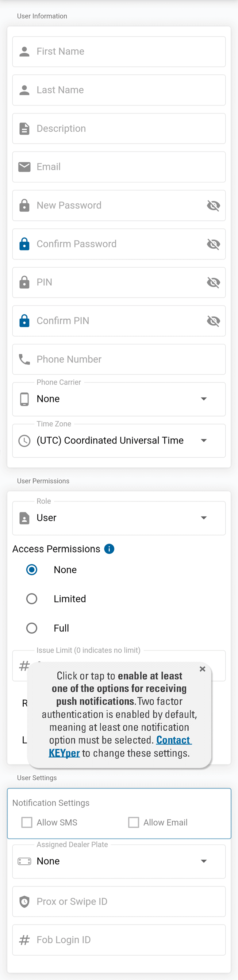Screen dimensions: 238x980
Task: Click the clock icon in Time Zone
Action: (x=24, y=440)
